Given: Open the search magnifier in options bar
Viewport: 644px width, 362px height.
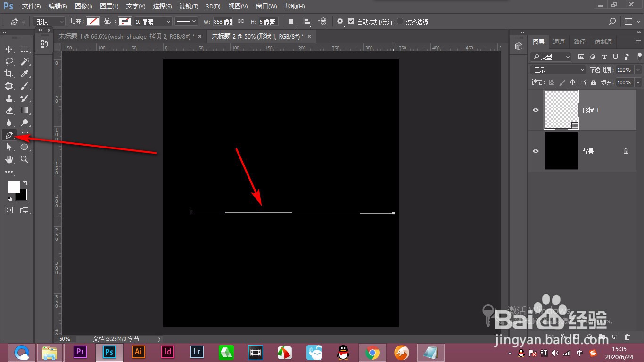Looking at the screenshot, I should pos(612,21).
